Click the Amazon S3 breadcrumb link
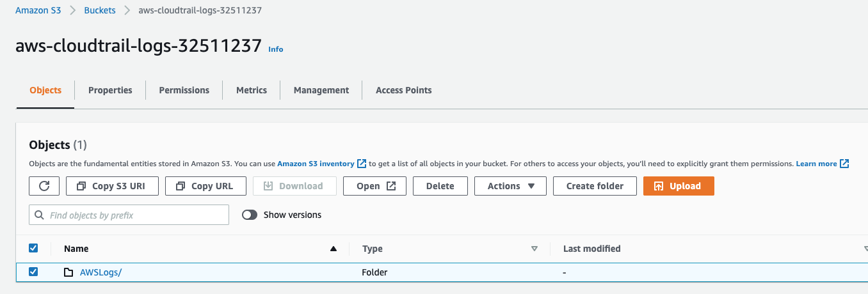The width and height of the screenshot is (868, 294). [x=38, y=10]
